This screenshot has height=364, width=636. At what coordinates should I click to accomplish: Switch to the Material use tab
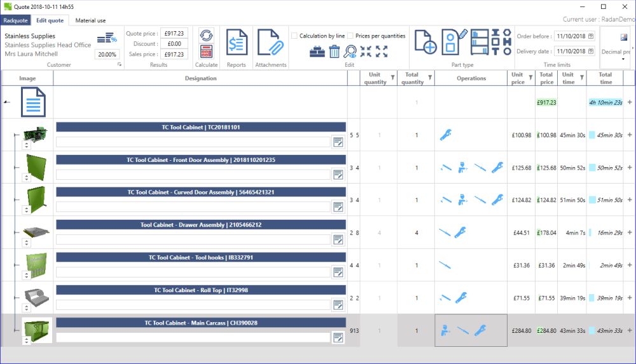(x=90, y=20)
